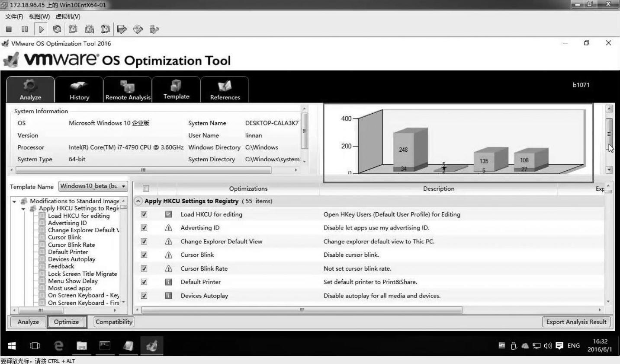Uncheck the Cursor Blink checkbox
Screen dimensions: 620x364
[x=144, y=255]
